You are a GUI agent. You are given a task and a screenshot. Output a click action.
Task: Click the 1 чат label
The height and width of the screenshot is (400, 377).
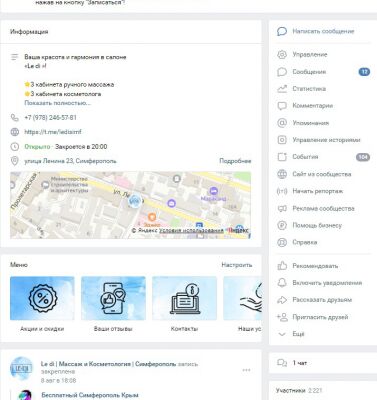tap(300, 363)
